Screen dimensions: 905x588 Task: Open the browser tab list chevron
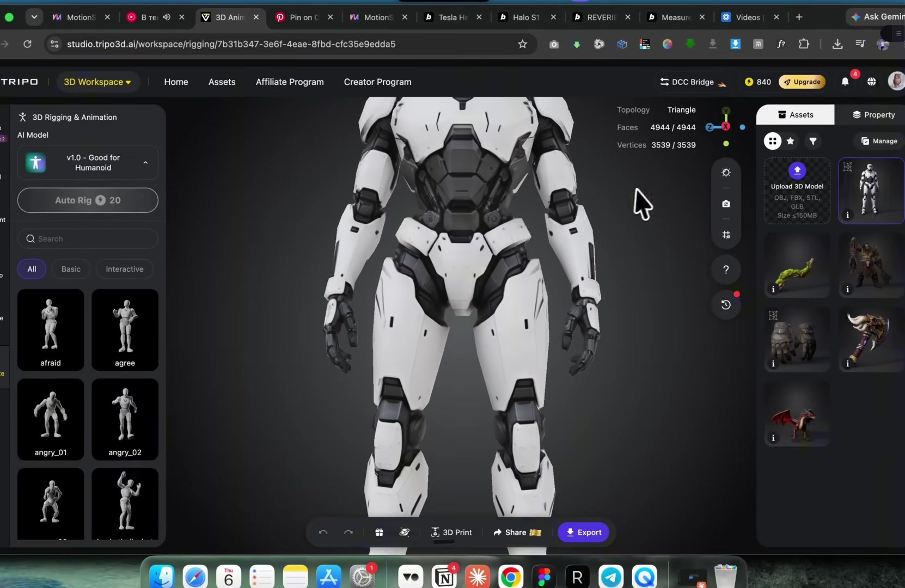[x=34, y=17]
